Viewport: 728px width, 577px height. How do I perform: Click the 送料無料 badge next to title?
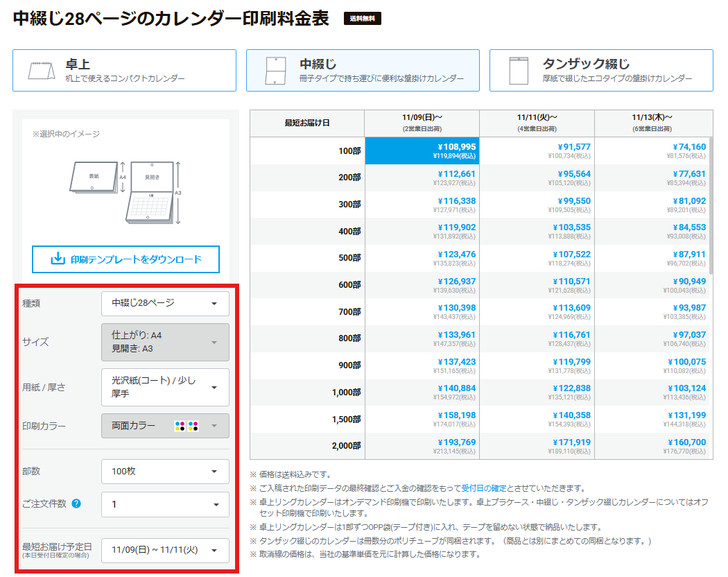click(362, 19)
